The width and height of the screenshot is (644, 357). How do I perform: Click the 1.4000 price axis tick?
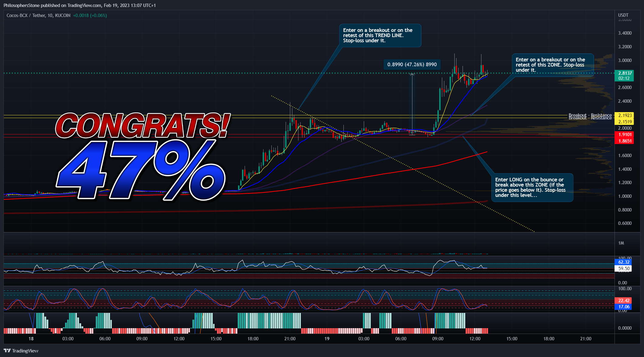(625, 169)
